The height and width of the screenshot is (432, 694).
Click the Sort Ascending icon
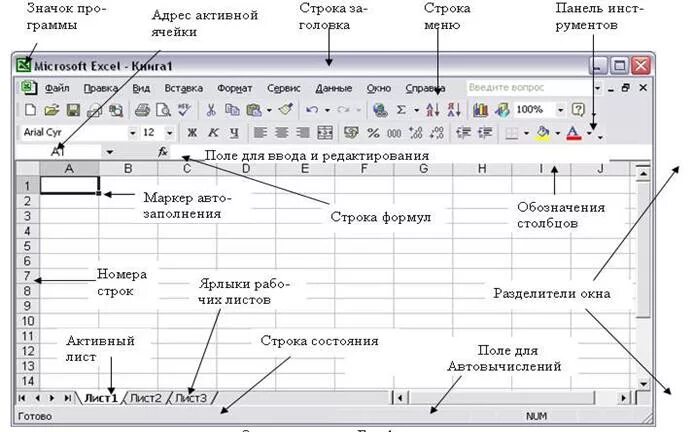click(433, 109)
